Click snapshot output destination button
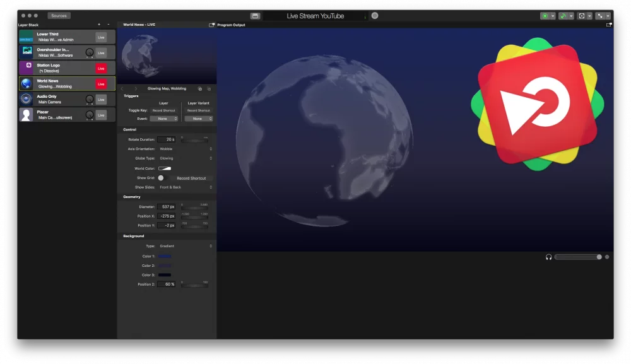Image resolution: width=631 pixels, height=364 pixels. pos(582,16)
